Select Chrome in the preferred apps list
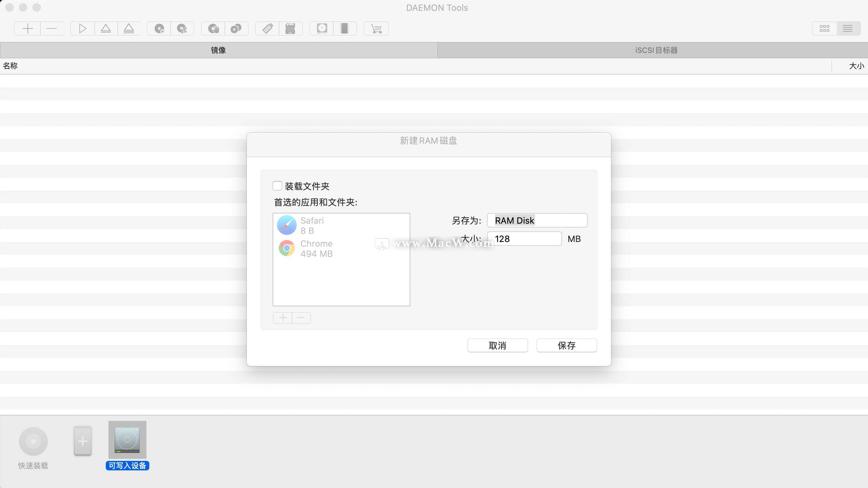This screenshot has width=868, height=488. (x=316, y=248)
